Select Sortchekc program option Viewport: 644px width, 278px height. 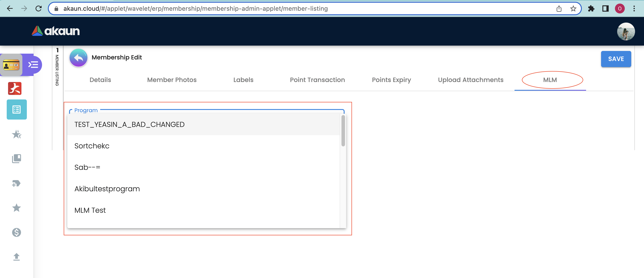pos(92,146)
